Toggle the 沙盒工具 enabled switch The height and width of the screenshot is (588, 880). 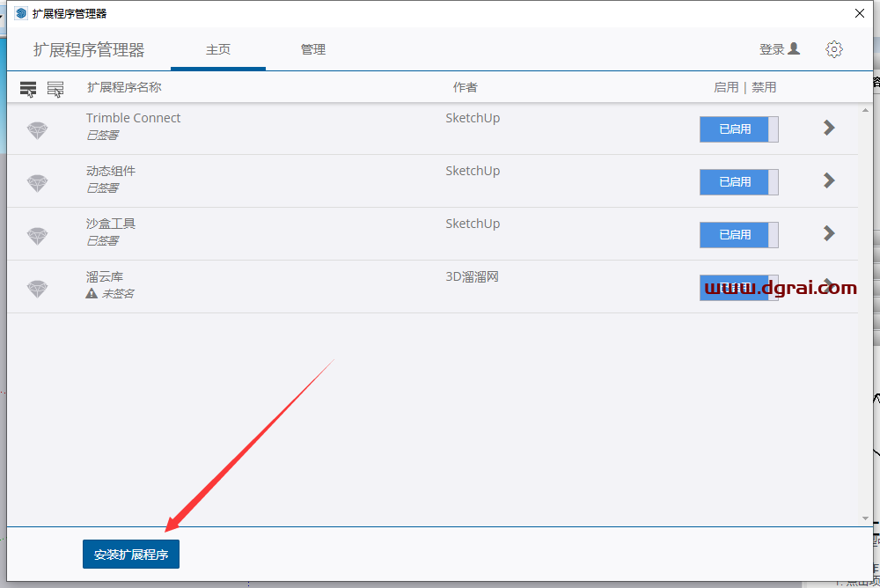coord(738,235)
